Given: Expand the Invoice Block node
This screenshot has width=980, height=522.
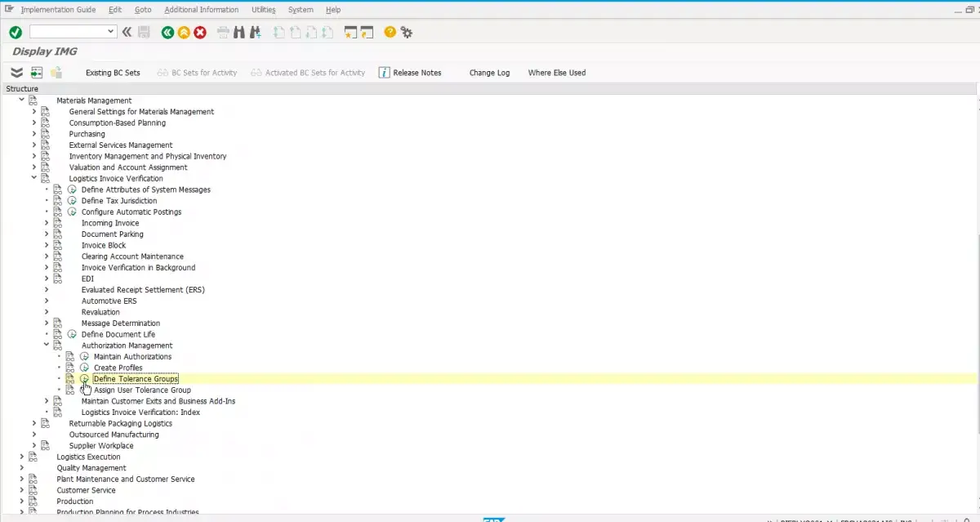Looking at the screenshot, I should (x=47, y=245).
